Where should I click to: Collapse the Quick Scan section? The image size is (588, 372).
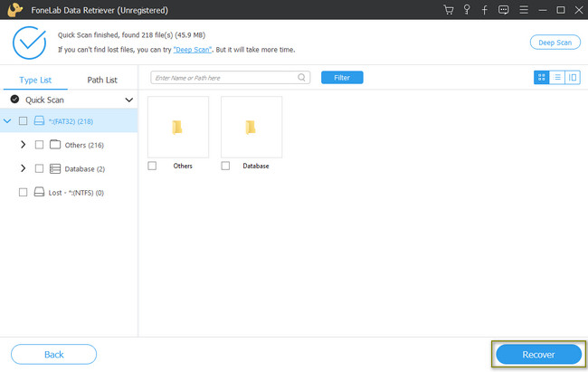click(129, 100)
